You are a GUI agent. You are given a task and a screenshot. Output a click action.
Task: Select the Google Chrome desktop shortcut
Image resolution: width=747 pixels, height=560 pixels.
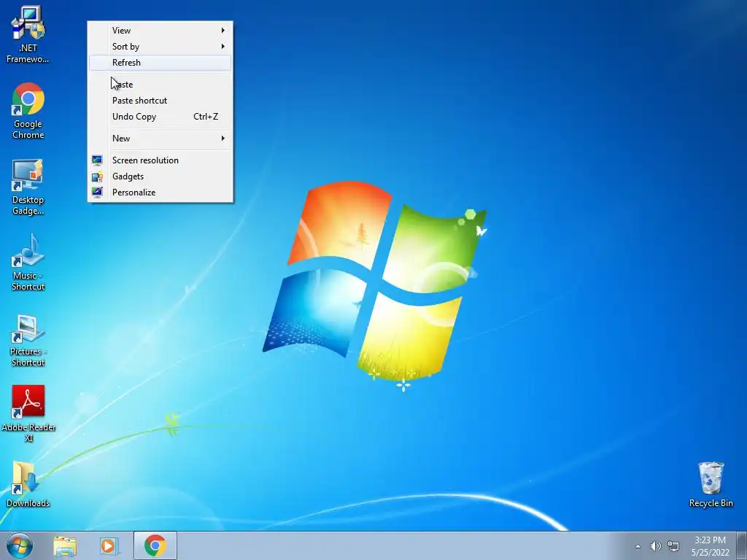(x=28, y=111)
